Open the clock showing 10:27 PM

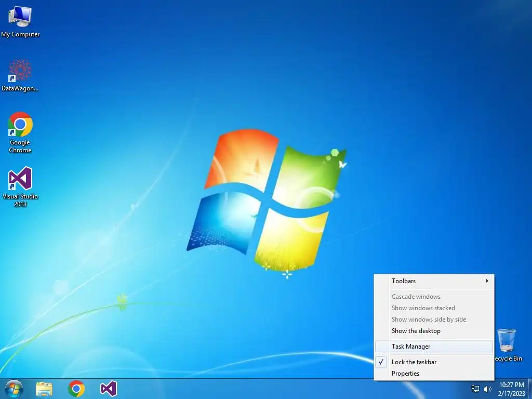coord(511,389)
